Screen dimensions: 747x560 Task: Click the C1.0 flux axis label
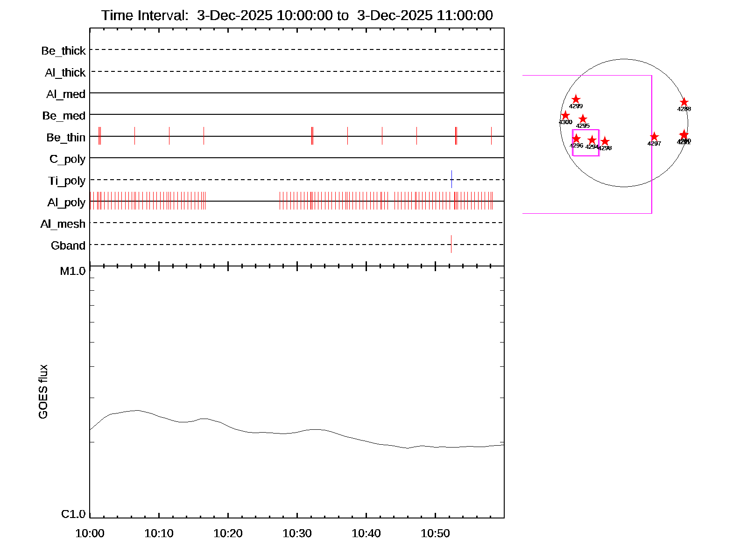[x=73, y=514]
